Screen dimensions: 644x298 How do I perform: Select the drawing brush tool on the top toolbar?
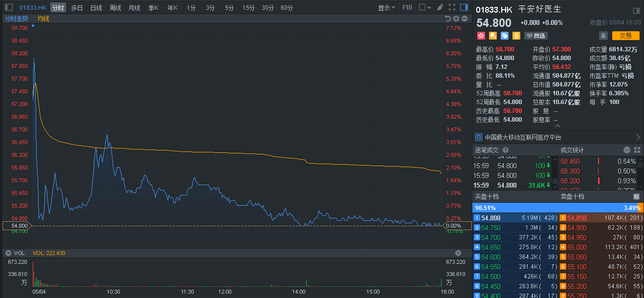point(439,7)
